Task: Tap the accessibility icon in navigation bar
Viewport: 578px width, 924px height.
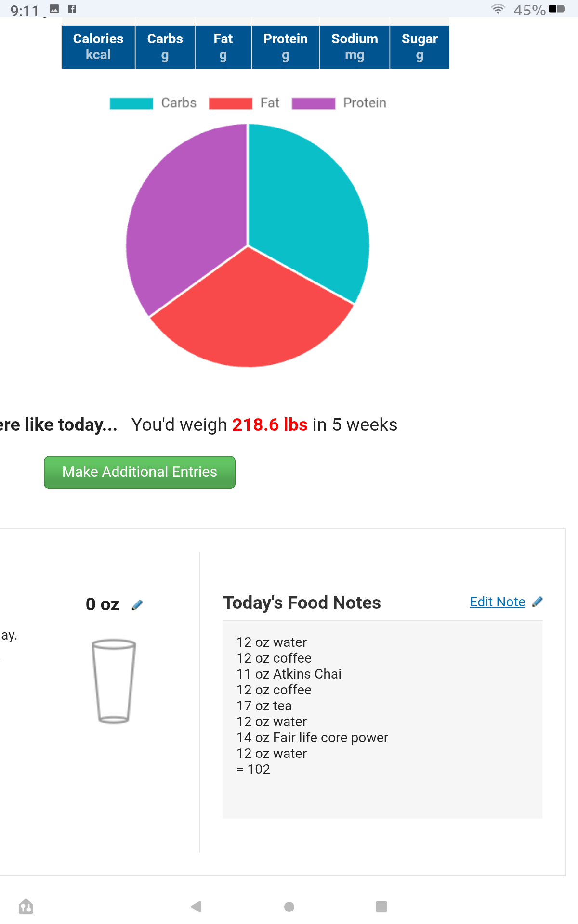Action: point(26,907)
